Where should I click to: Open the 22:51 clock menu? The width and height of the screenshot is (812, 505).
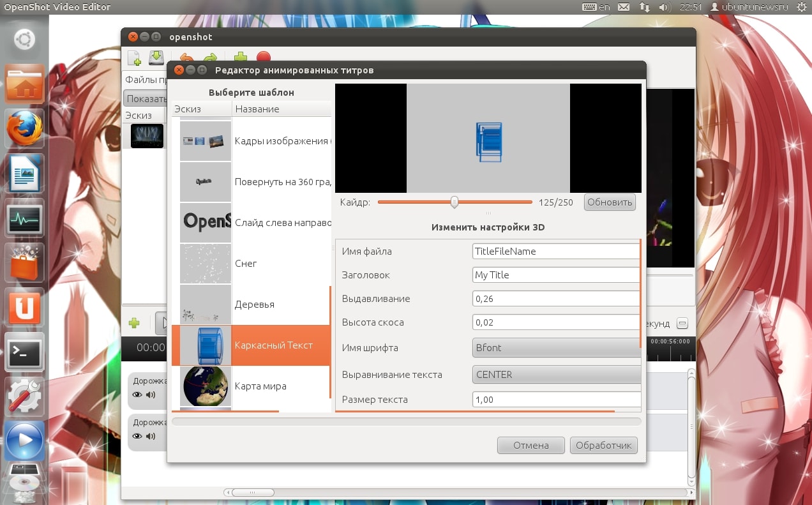[691, 7]
